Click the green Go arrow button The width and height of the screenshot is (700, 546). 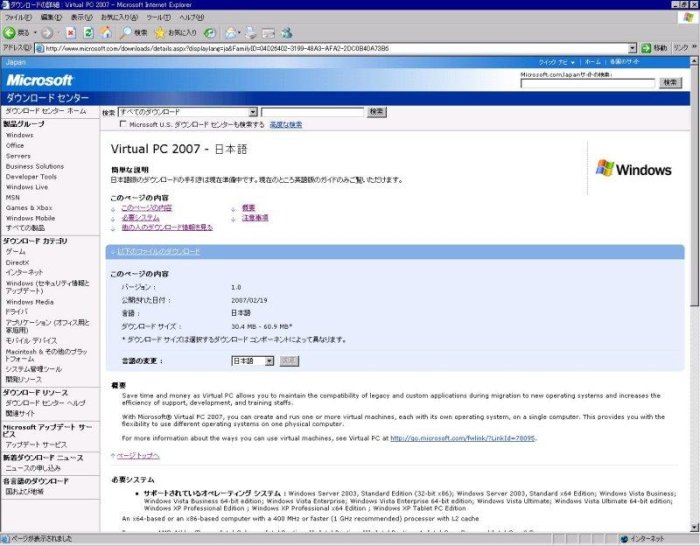coord(646,48)
